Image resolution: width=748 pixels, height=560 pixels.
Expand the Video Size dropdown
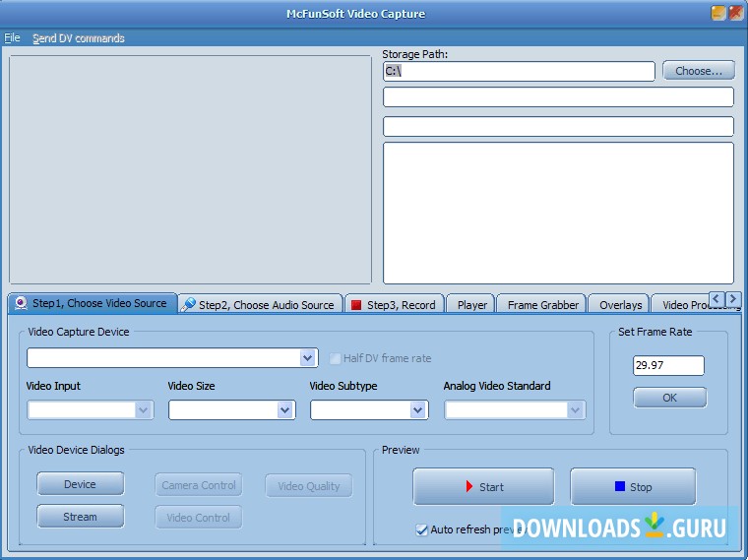coord(284,409)
